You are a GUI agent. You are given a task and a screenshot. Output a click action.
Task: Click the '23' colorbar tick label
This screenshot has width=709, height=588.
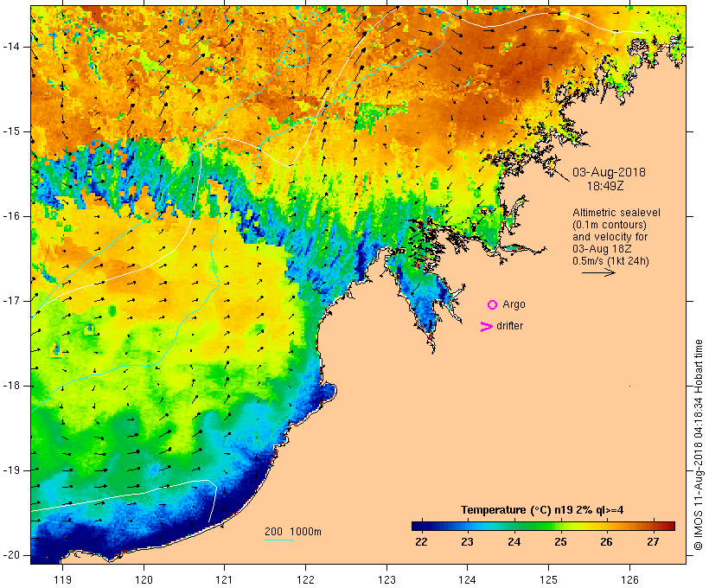pos(467,542)
